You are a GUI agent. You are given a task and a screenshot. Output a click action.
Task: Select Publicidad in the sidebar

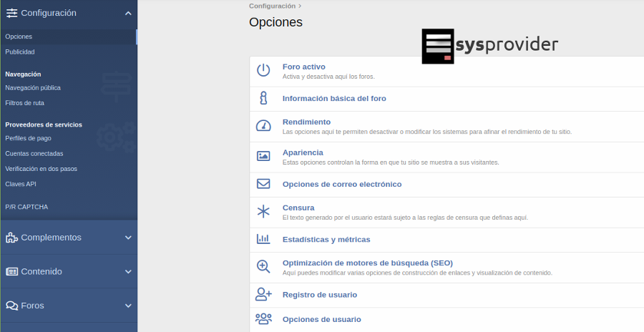(x=20, y=52)
